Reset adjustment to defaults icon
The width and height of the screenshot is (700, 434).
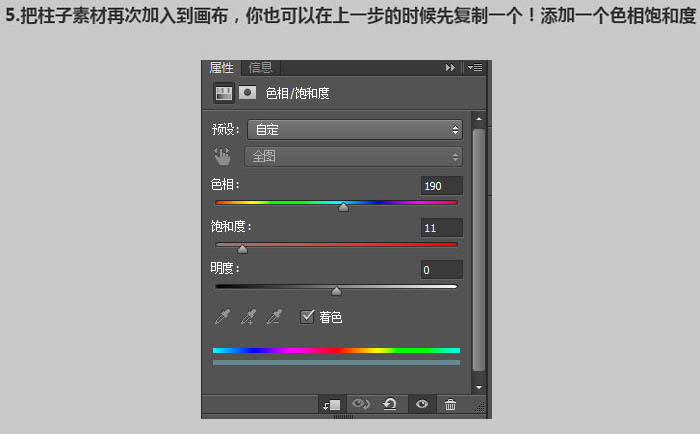point(390,405)
